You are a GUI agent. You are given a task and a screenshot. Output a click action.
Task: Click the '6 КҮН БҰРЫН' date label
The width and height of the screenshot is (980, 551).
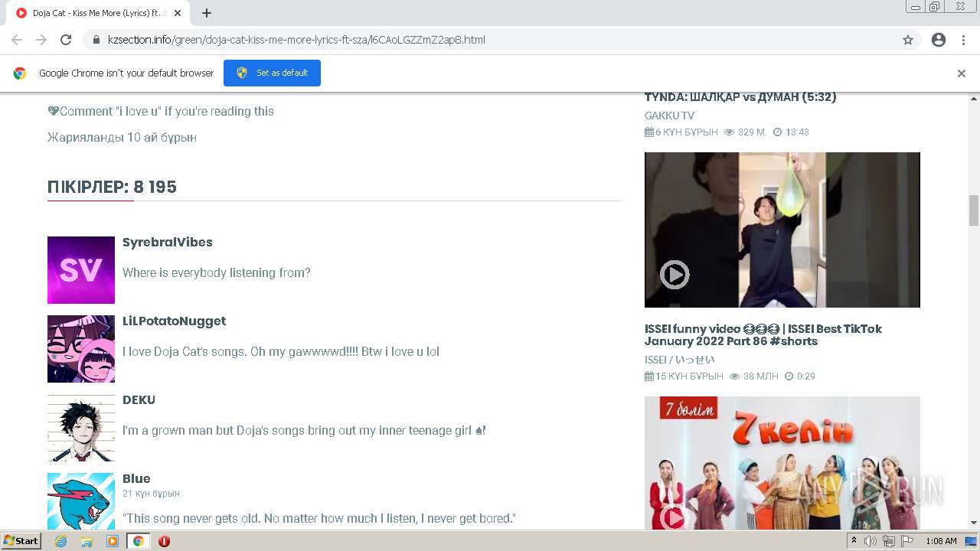click(687, 132)
